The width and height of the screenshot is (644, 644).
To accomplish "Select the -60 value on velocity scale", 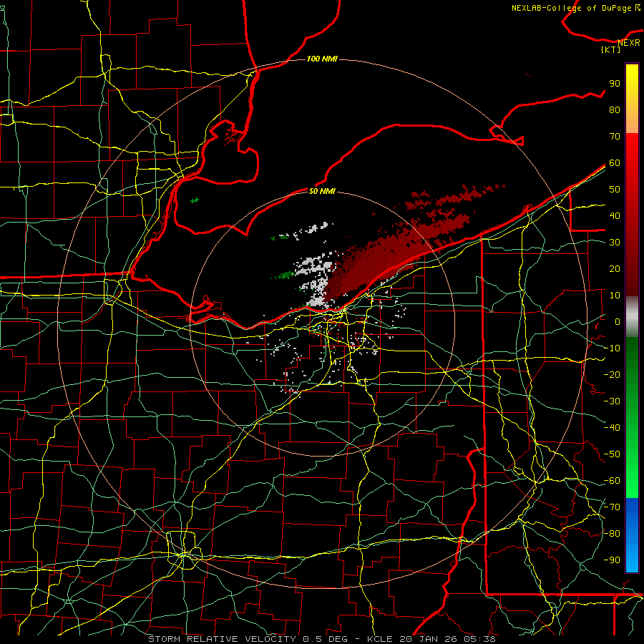I will (x=612, y=481).
